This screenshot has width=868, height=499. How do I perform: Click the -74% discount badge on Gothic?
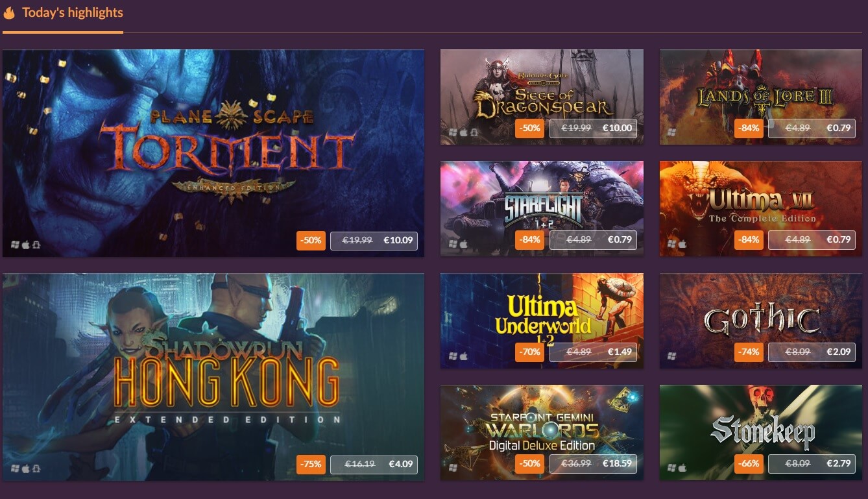(749, 352)
